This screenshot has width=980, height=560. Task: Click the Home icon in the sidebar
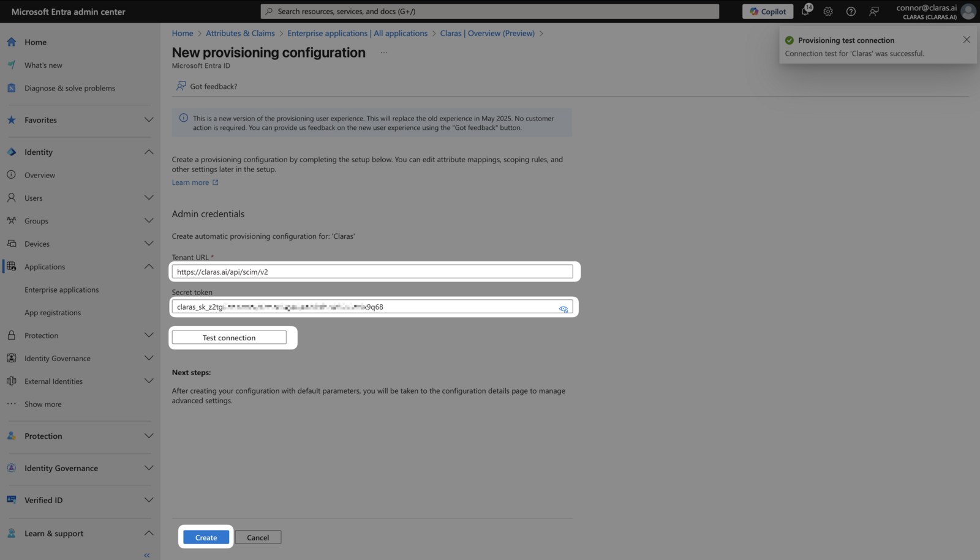coord(12,42)
